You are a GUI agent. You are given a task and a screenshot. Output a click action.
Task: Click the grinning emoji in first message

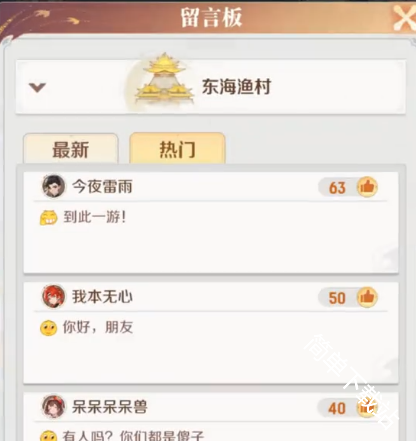click(49, 218)
